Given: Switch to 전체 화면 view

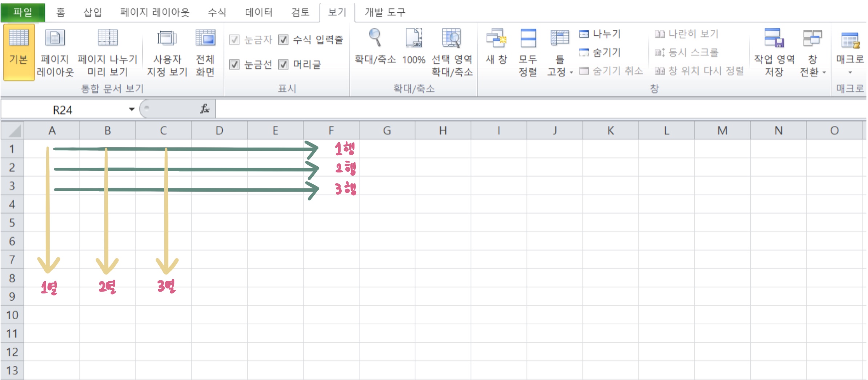Looking at the screenshot, I should click(x=205, y=52).
